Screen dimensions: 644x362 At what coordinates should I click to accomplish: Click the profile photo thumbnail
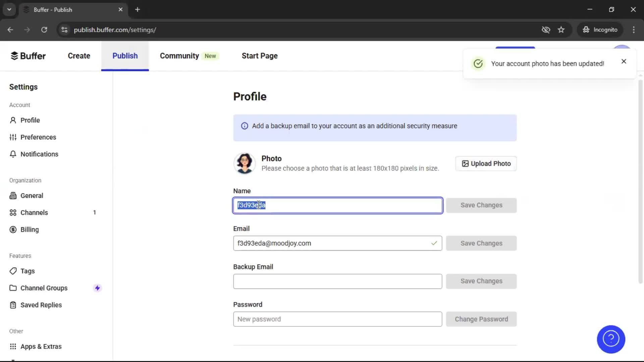point(245,164)
